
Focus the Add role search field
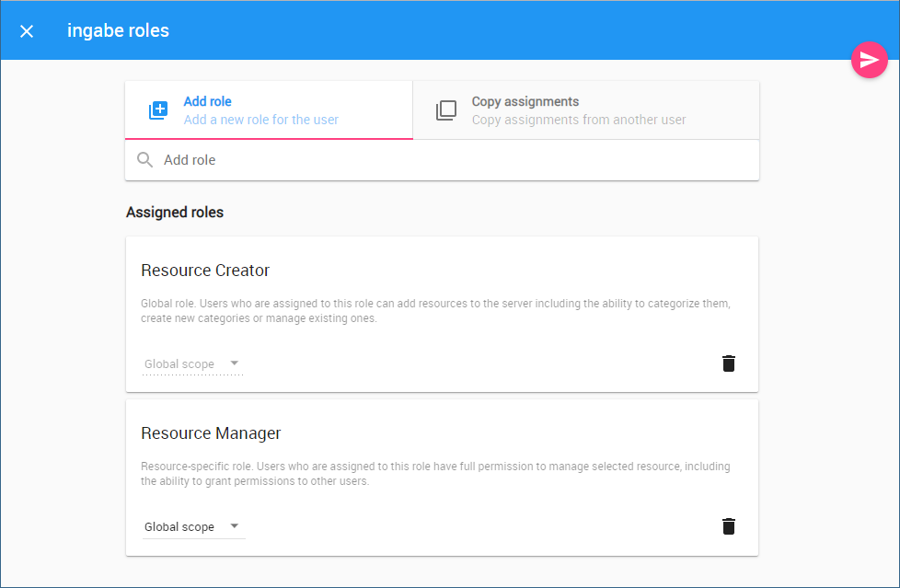(451, 160)
